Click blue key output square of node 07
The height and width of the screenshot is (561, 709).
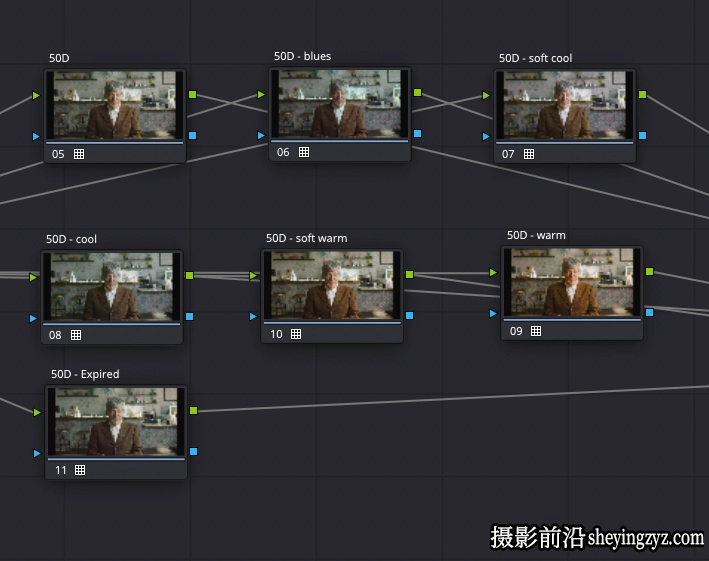(x=643, y=135)
